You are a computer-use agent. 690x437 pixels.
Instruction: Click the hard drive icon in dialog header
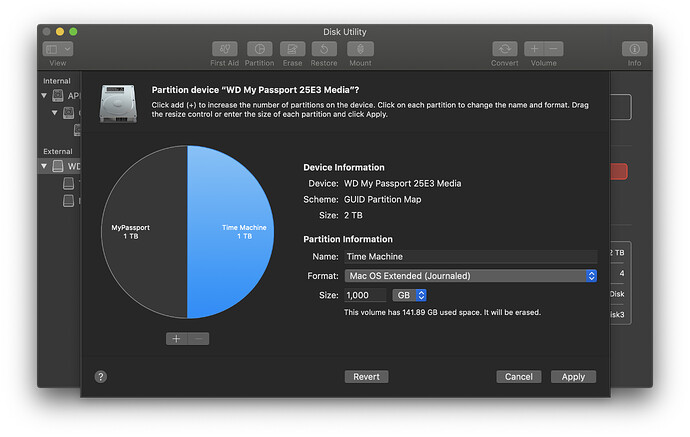tap(118, 103)
